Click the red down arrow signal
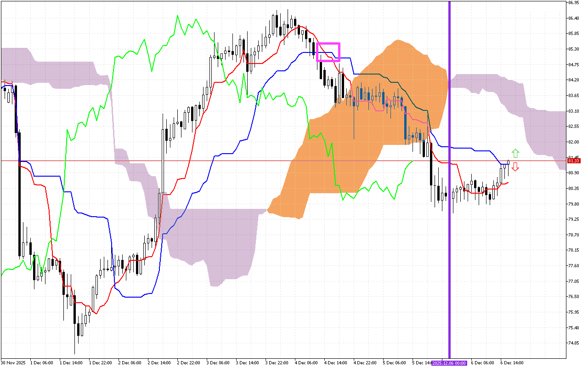Image resolution: width=588 pixels, height=368 pixels. coord(515,167)
